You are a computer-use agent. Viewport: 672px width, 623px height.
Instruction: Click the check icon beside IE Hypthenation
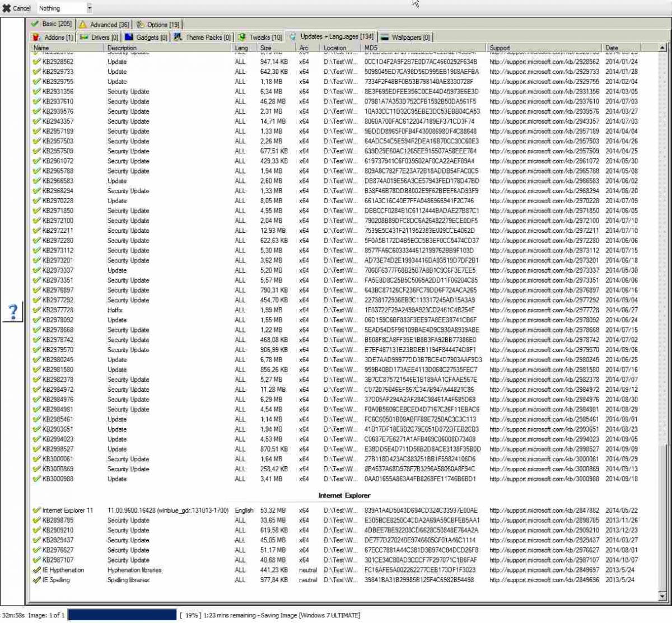(x=37, y=570)
